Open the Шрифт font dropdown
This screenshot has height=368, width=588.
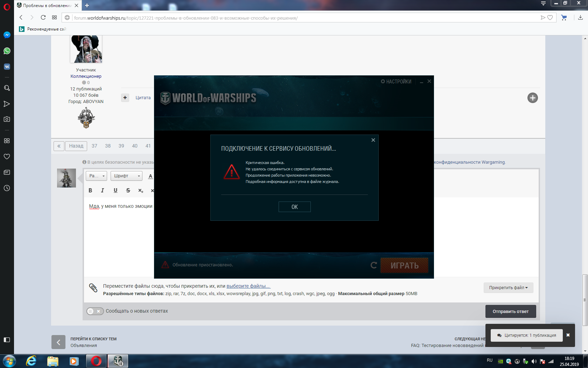pyautogui.click(x=126, y=176)
